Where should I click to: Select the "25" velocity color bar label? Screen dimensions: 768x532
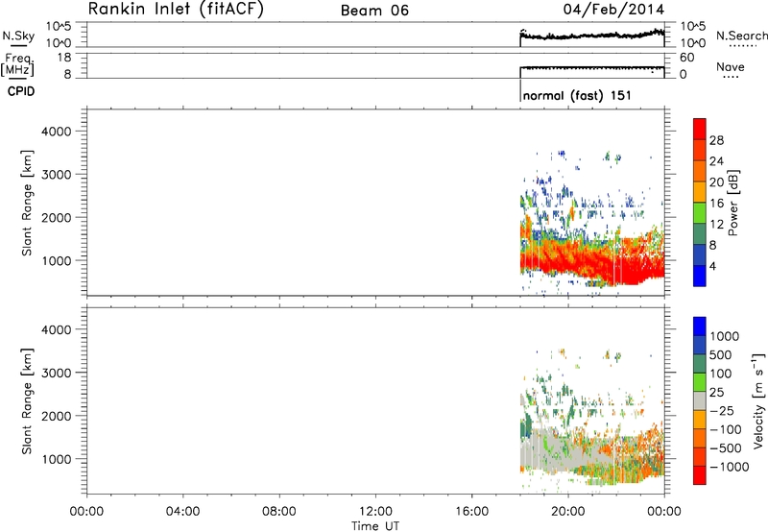716,393
